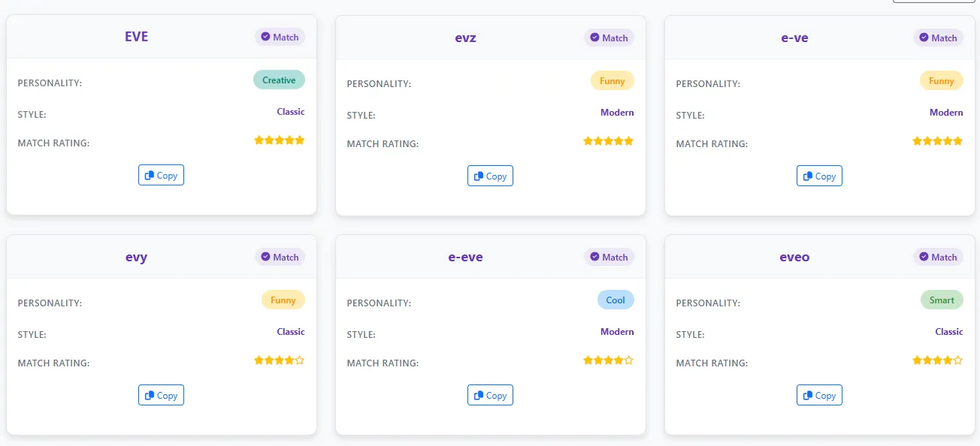Click Copy button on e-ve card
Screen dimensions: 980x446
coord(819,176)
